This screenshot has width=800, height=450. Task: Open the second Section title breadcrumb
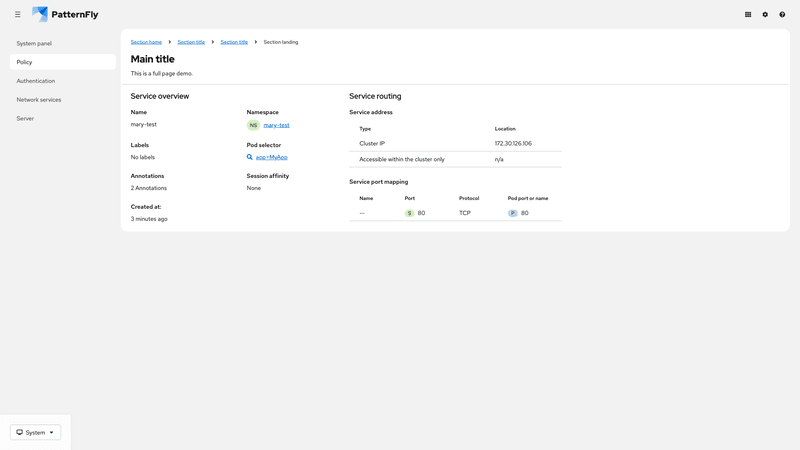point(234,42)
